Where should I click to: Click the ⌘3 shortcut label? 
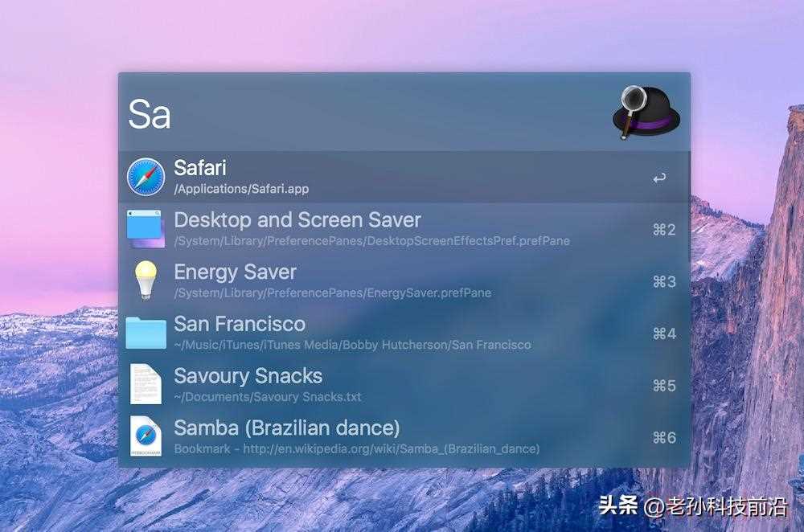click(x=664, y=281)
